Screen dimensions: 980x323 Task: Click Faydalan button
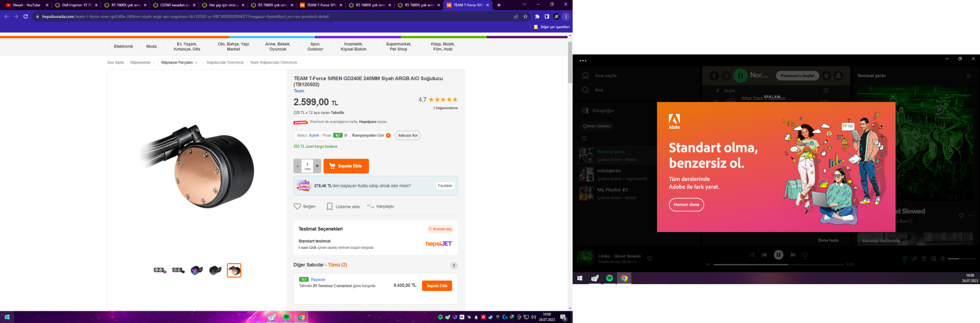point(445,186)
